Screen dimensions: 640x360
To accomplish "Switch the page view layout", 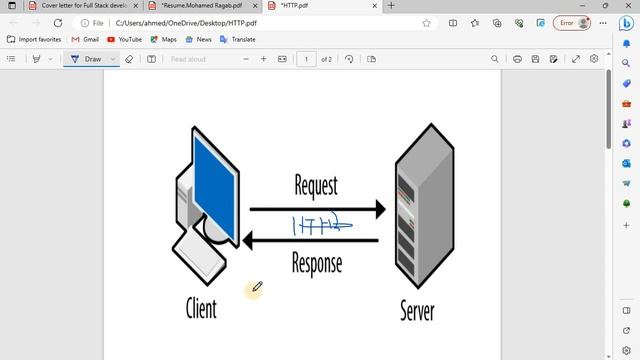I will (x=371, y=59).
